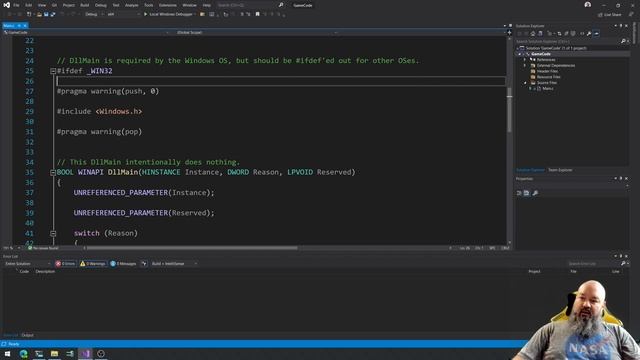640x360 pixels.
Task: Switch to the Output tab
Action: click(27, 335)
